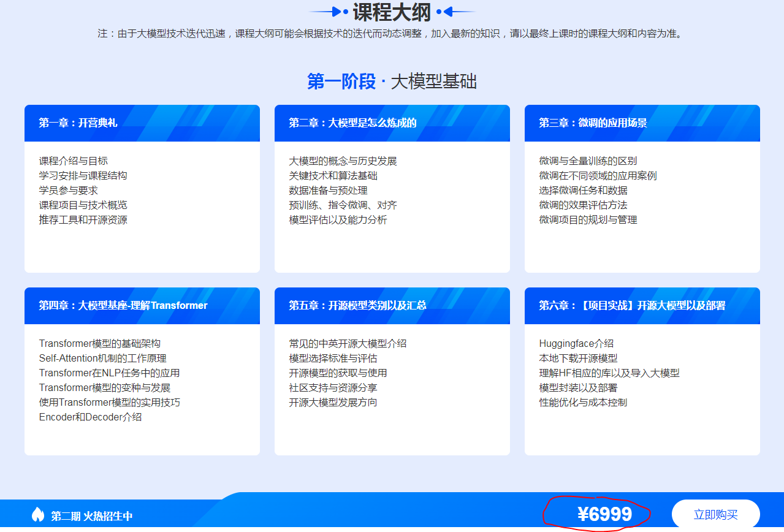Click the ¥6999 price label
The height and width of the screenshot is (532, 784).
[604, 515]
